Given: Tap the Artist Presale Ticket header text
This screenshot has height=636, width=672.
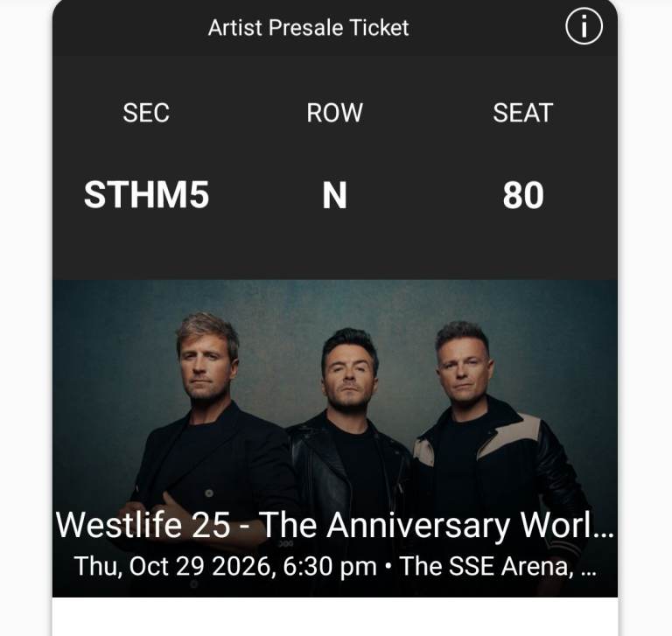Looking at the screenshot, I should click(x=308, y=28).
